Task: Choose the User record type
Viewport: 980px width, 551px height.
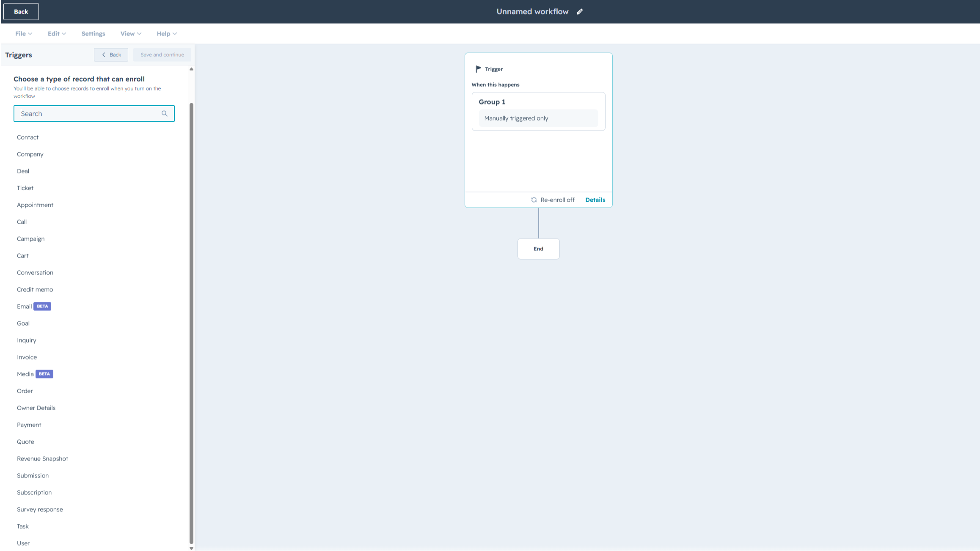Action: point(23,543)
